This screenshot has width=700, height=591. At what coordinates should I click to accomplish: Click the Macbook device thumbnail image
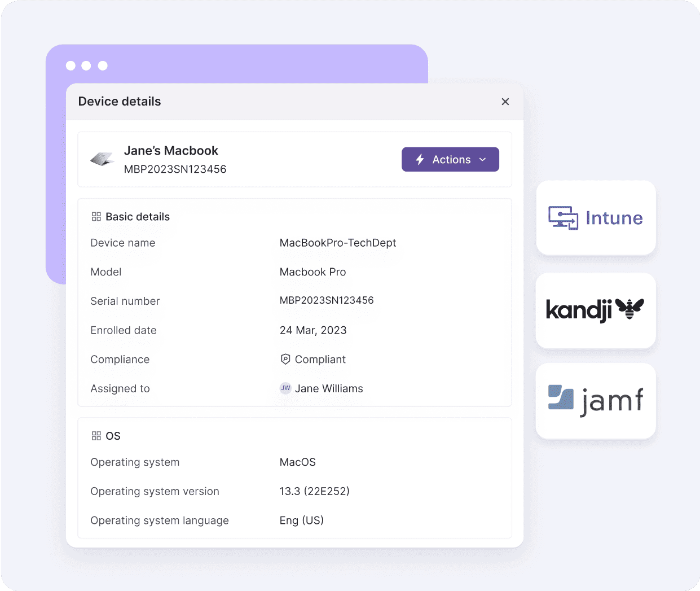coord(103,160)
